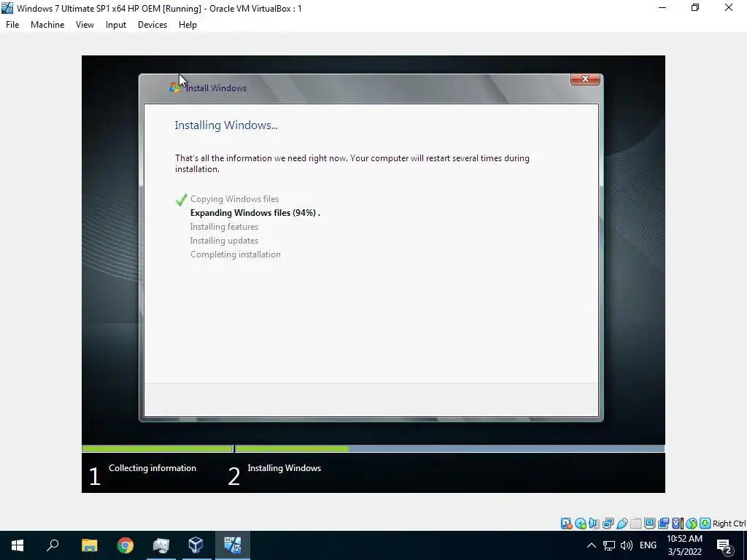Click the network icon in system tray
Viewport: 747px width, 560px height.
pos(609,545)
